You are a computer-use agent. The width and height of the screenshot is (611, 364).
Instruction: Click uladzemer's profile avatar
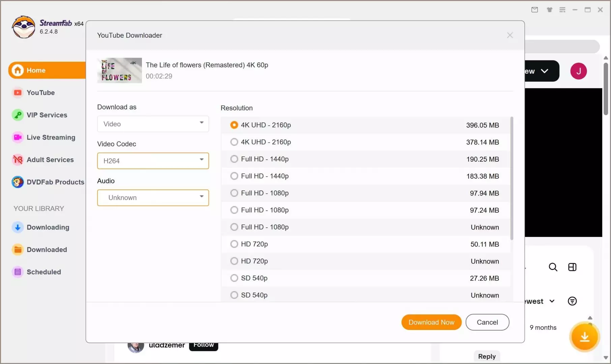[x=136, y=347]
